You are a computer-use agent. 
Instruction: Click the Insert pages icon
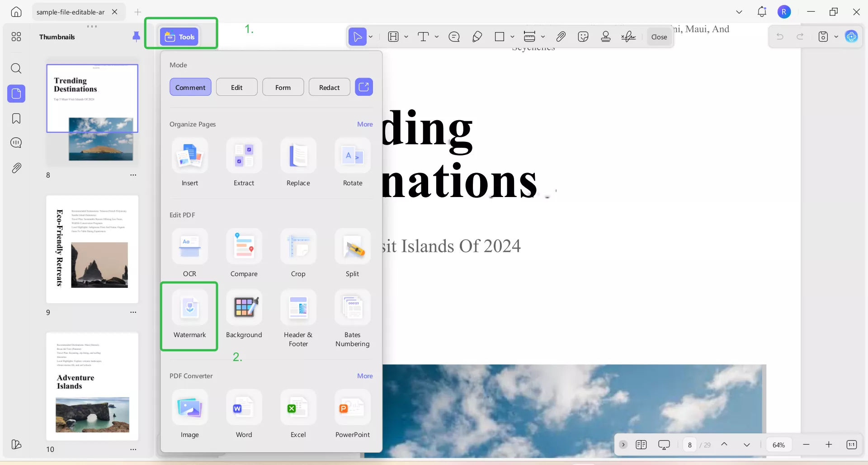point(190,155)
